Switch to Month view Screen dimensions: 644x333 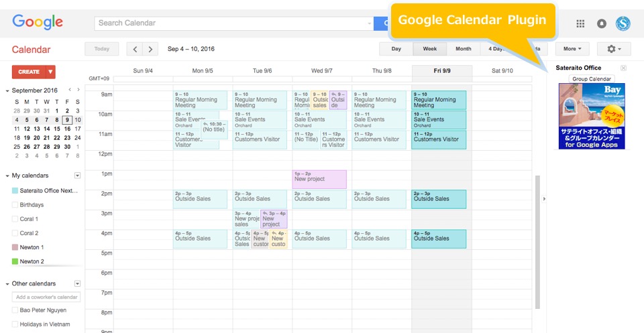pyautogui.click(x=463, y=49)
